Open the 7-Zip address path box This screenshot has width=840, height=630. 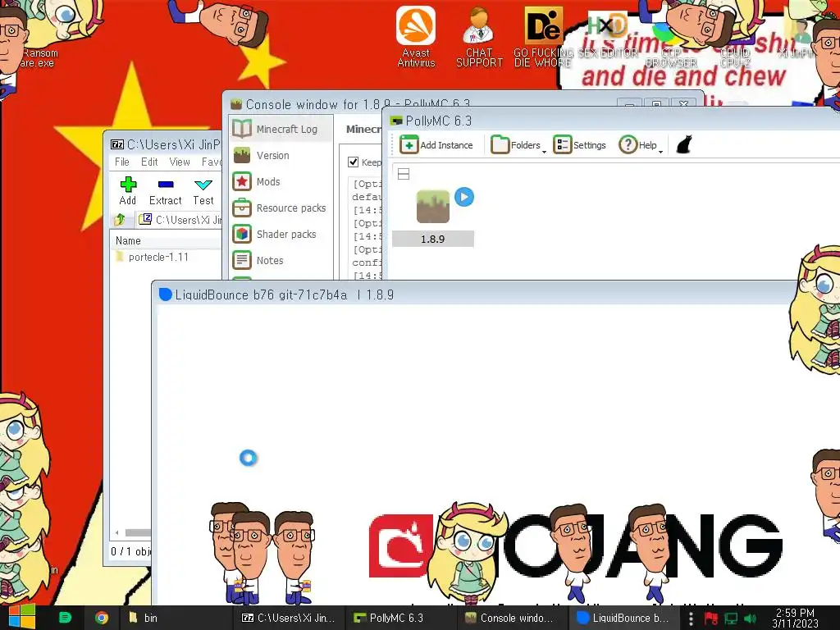click(x=180, y=220)
